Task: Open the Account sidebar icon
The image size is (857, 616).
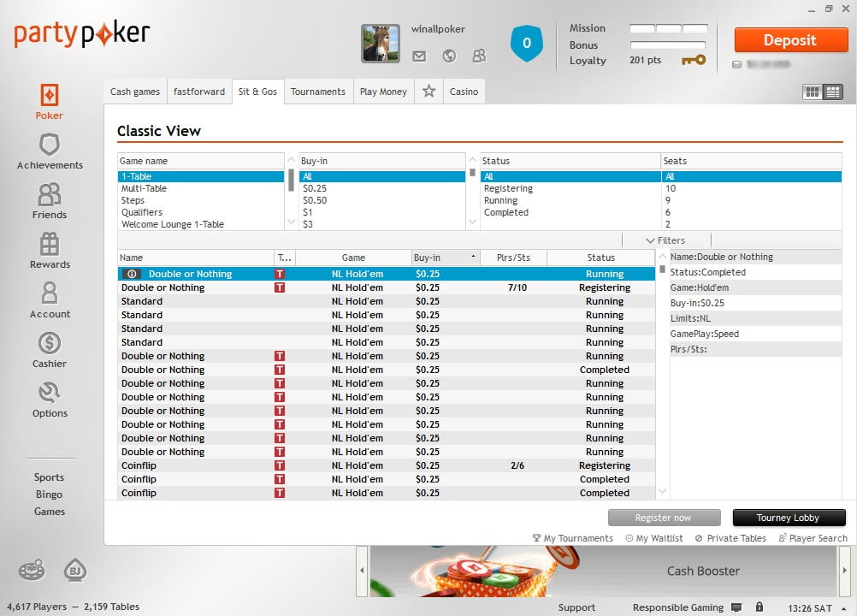Action: pyautogui.click(x=50, y=293)
